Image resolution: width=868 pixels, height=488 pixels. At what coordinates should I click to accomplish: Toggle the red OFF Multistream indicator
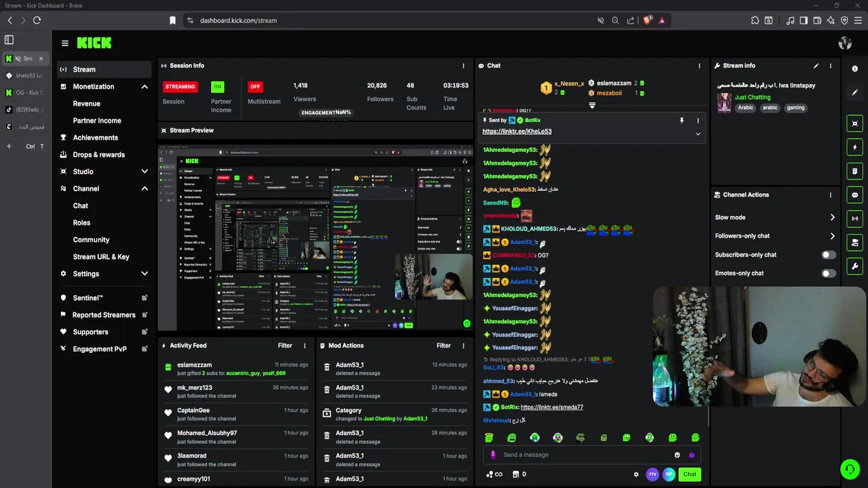click(x=255, y=87)
